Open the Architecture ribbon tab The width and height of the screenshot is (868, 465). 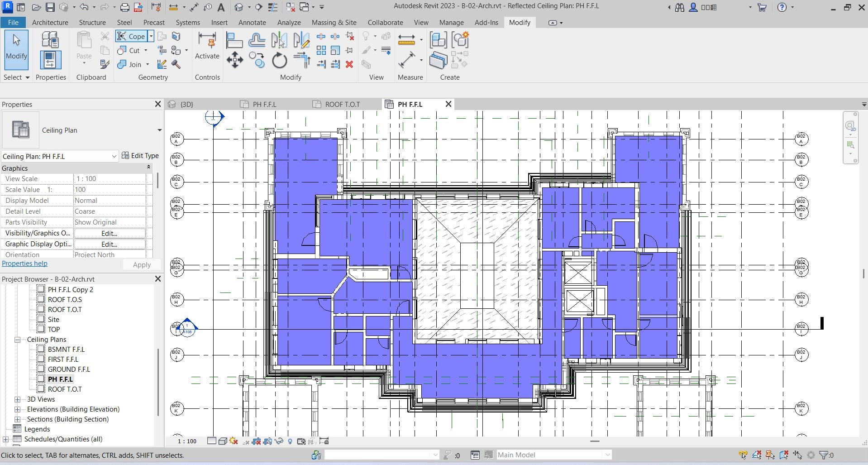pos(50,22)
